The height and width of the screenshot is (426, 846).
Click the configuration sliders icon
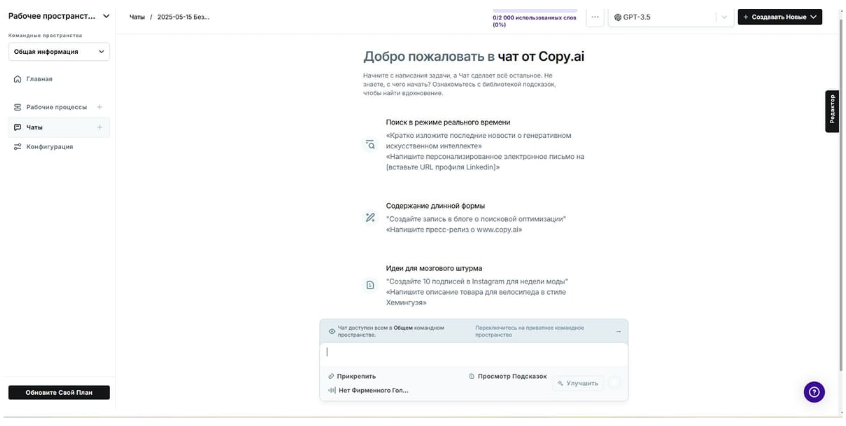click(17, 147)
